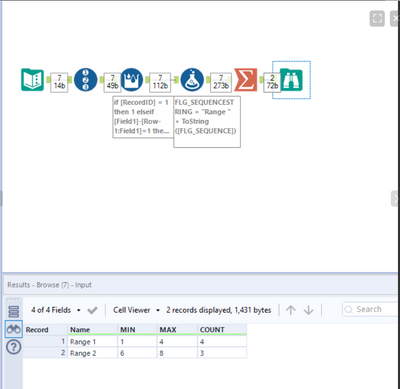Expand the right side panel arrow

[395, 199]
